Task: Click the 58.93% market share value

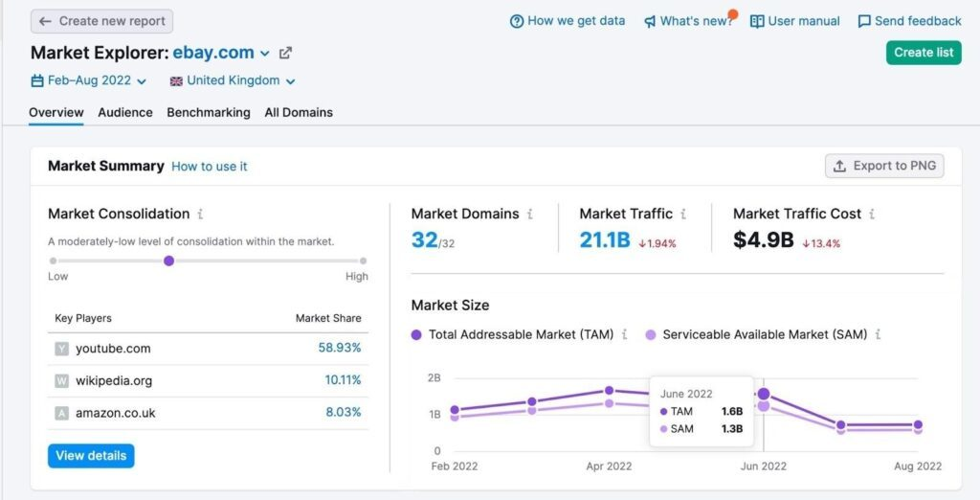Action: pos(340,348)
